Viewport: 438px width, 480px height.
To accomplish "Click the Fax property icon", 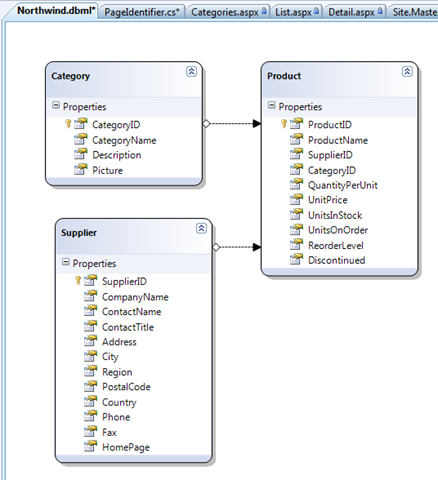I will 90,432.
